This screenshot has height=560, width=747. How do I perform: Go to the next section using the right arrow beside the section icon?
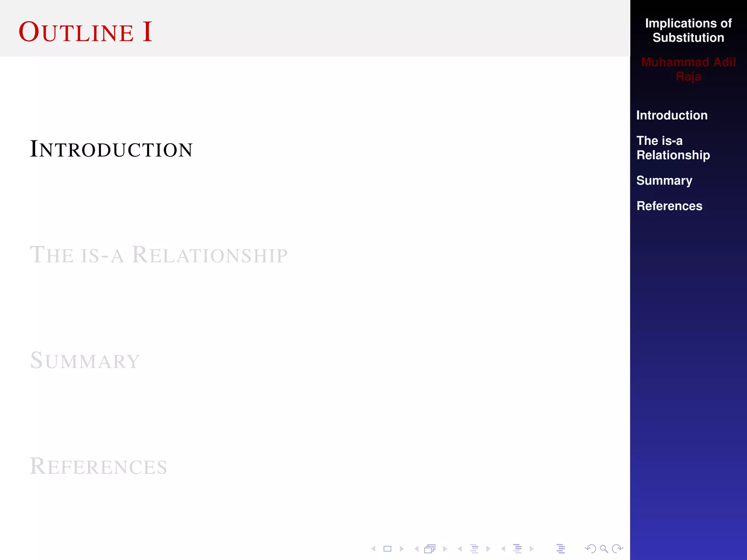[531, 549]
